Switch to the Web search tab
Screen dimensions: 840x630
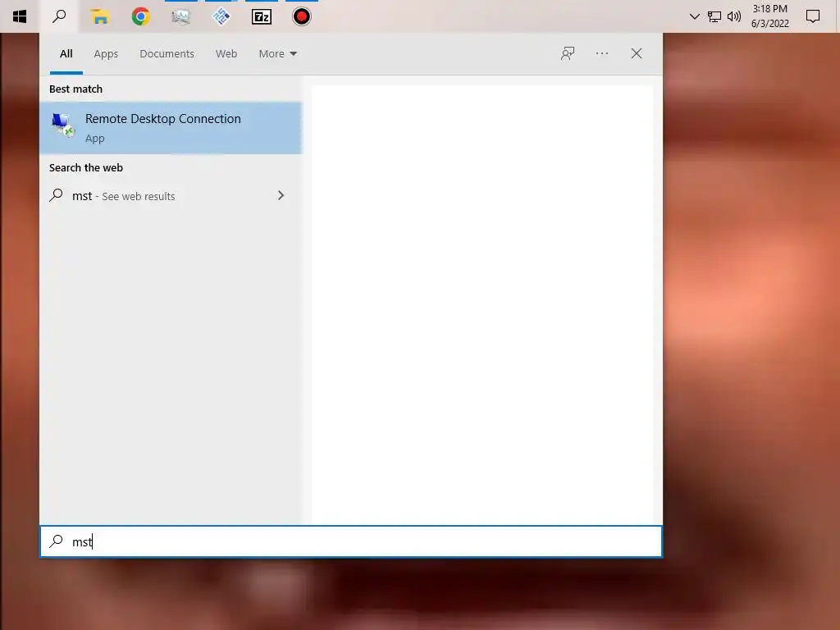[226, 53]
